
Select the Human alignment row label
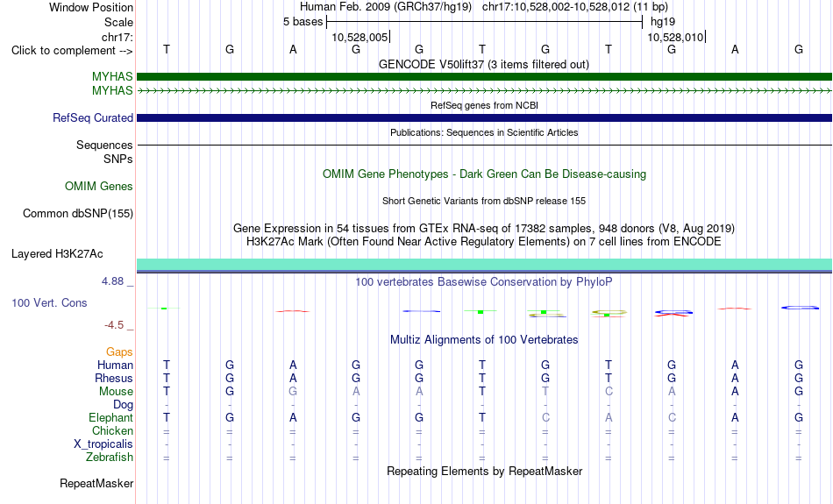115,365
